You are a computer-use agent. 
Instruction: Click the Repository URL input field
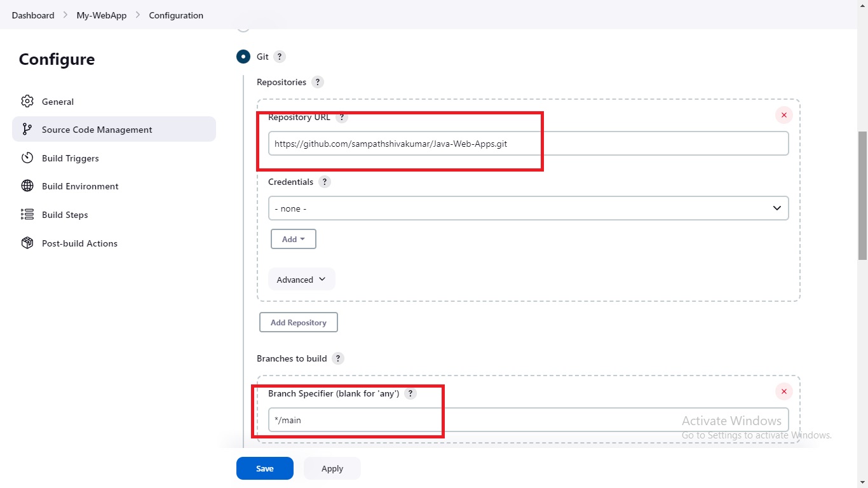[529, 144]
